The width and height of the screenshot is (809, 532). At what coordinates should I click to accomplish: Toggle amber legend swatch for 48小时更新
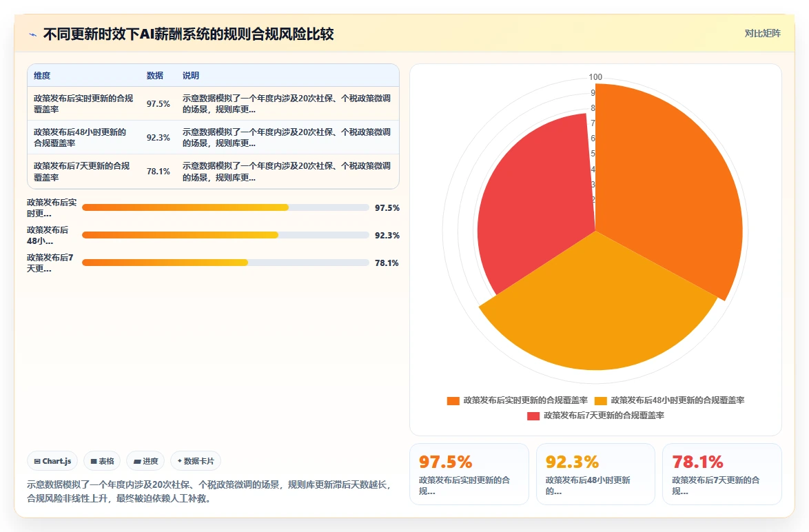pyautogui.click(x=601, y=400)
